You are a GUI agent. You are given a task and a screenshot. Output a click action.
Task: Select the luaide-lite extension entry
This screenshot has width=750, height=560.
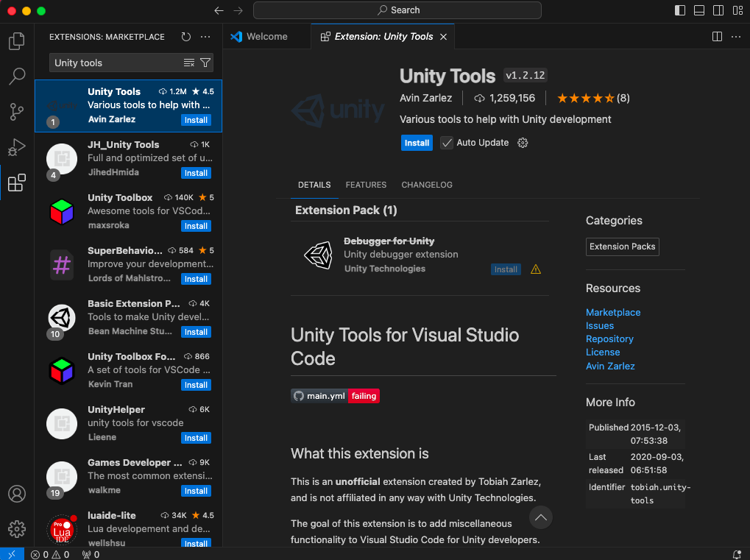tap(129, 528)
